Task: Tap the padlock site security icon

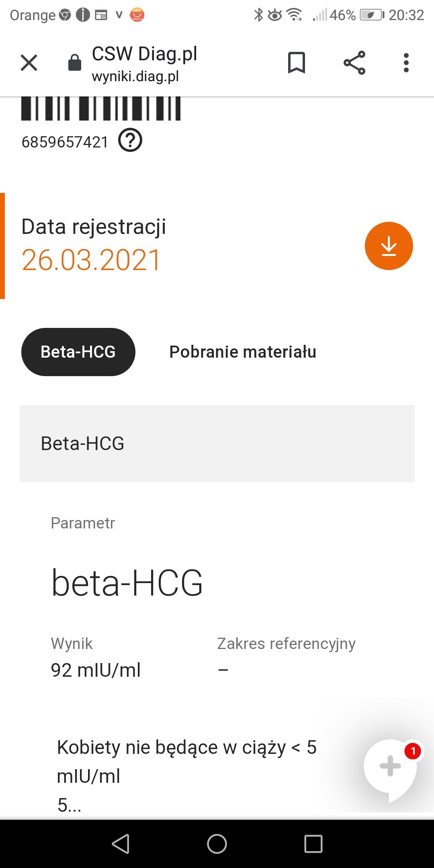Action: click(x=75, y=63)
